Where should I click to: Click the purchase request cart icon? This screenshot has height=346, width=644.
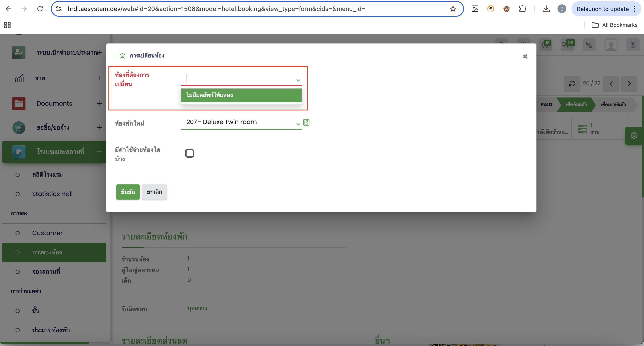pos(19,128)
